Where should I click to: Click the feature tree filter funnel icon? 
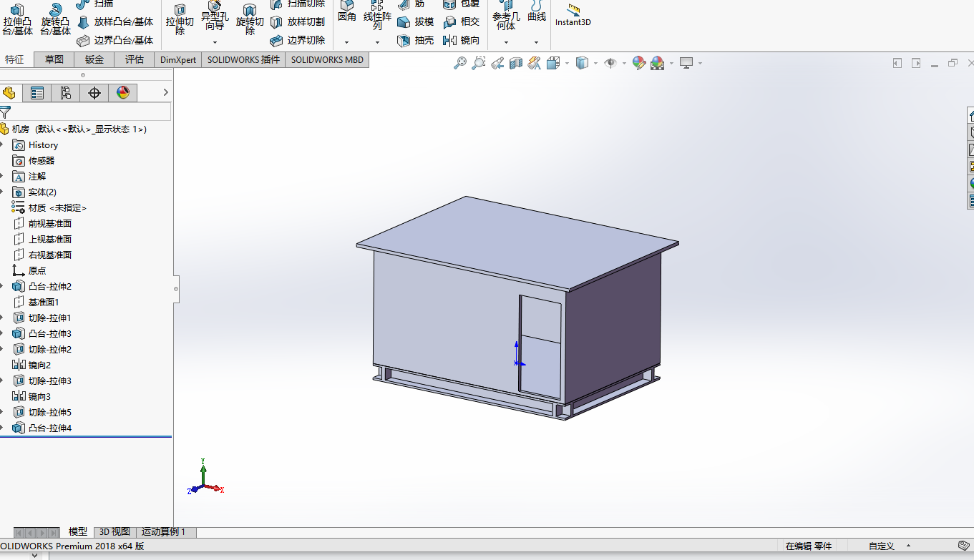pyautogui.click(x=5, y=112)
